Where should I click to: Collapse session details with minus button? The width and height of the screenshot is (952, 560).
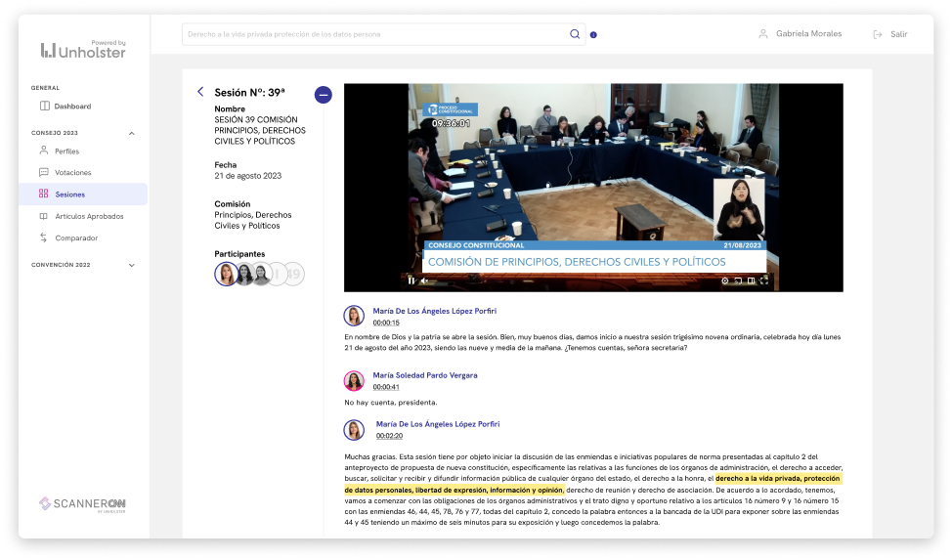pyautogui.click(x=323, y=95)
